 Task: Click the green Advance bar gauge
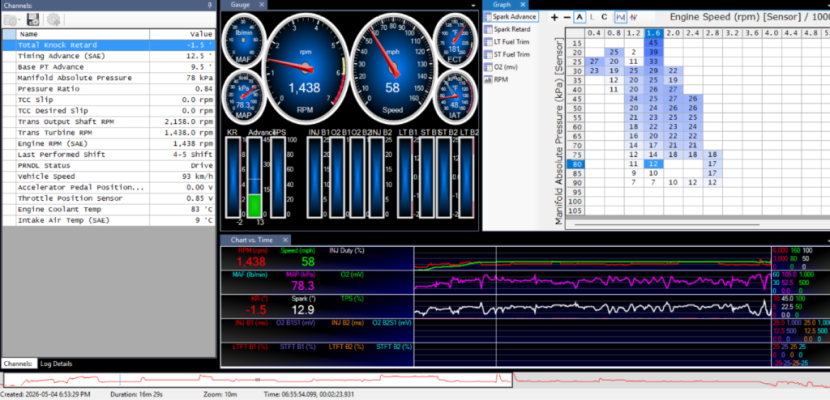point(255,177)
